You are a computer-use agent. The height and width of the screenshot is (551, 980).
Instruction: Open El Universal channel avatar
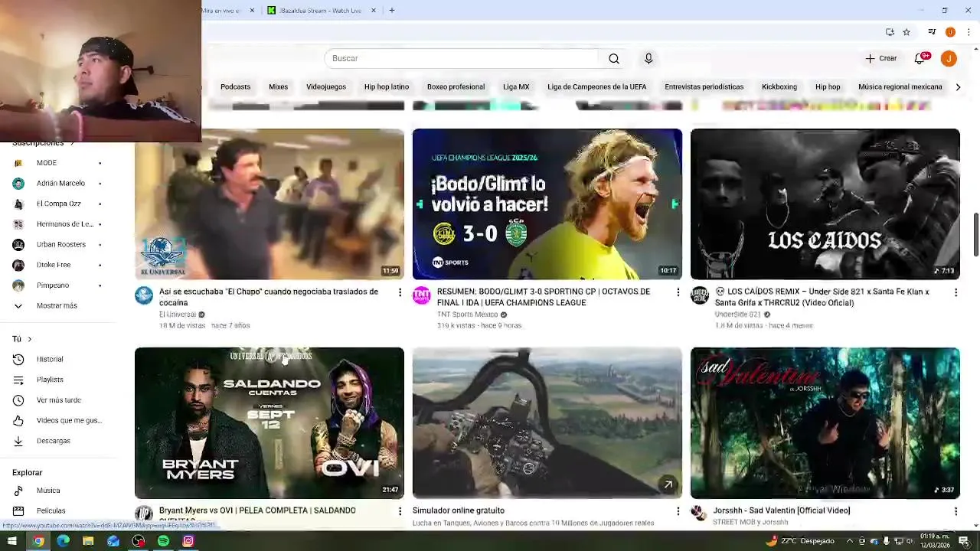[144, 296]
